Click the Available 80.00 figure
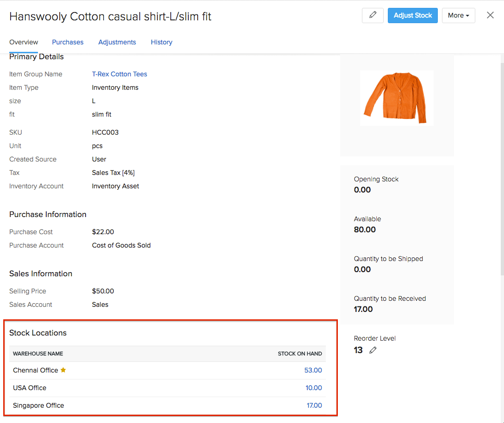 coord(365,230)
